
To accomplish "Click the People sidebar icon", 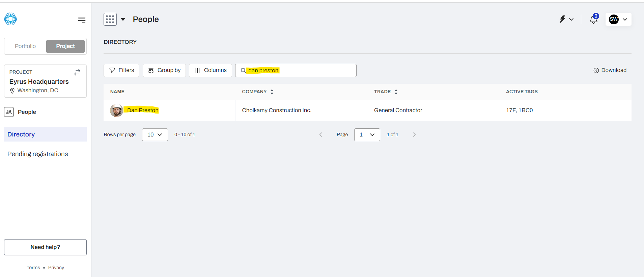I will [9, 112].
